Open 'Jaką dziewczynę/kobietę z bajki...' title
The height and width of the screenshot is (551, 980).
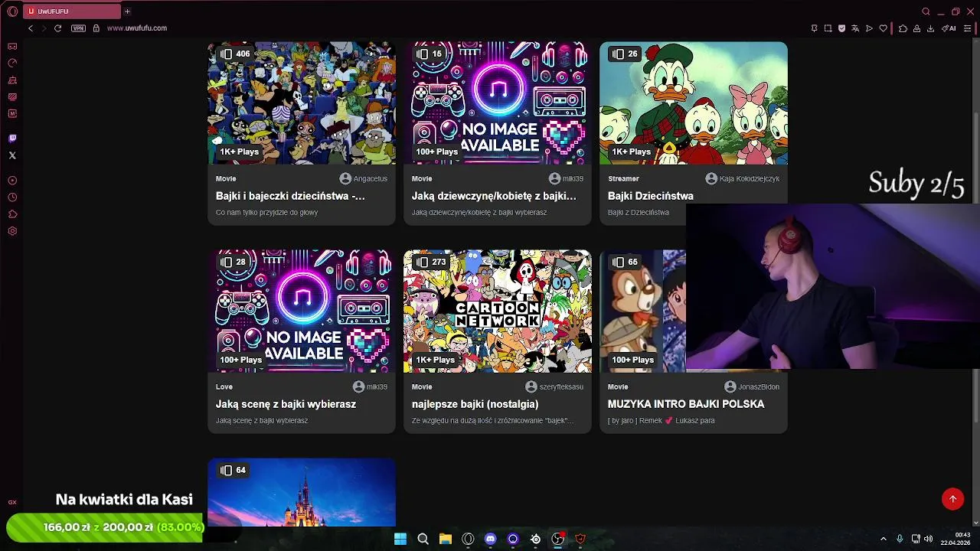pos(494,196)
